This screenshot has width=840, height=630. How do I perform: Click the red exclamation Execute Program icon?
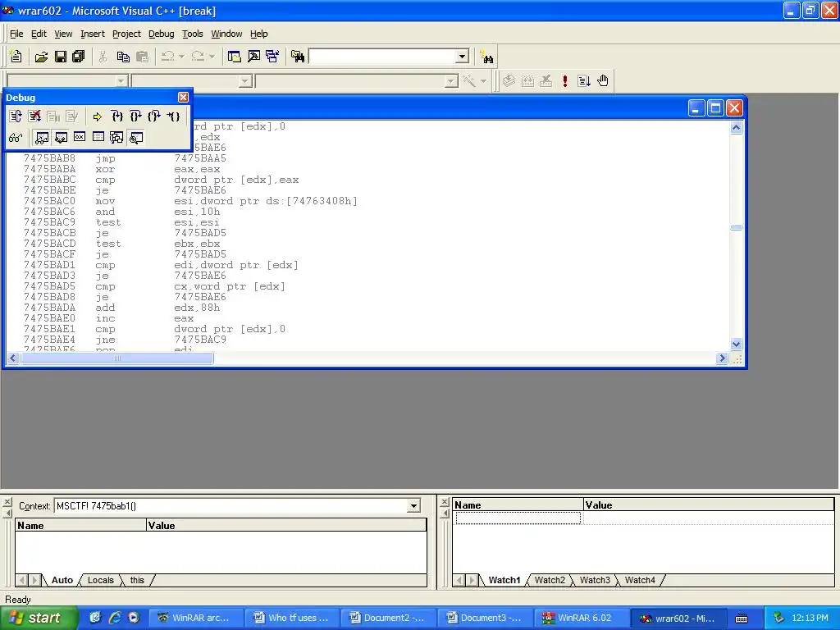564,81
